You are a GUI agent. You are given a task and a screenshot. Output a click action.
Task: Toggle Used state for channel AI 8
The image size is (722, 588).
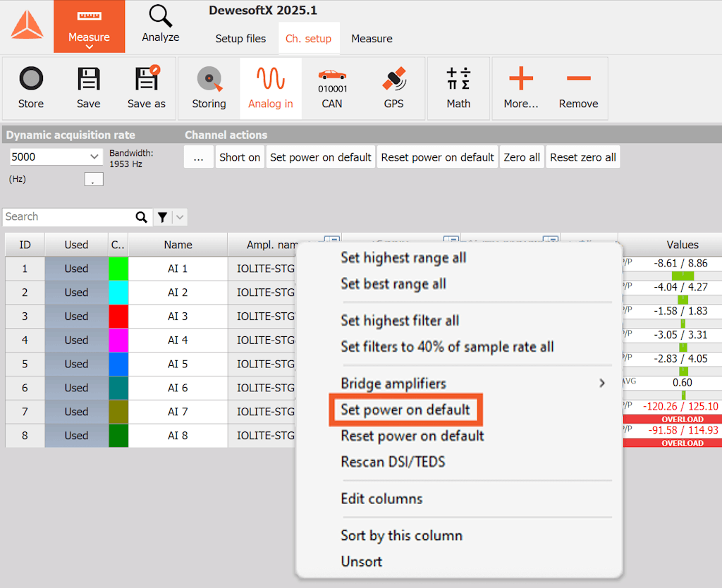(76, 436)
